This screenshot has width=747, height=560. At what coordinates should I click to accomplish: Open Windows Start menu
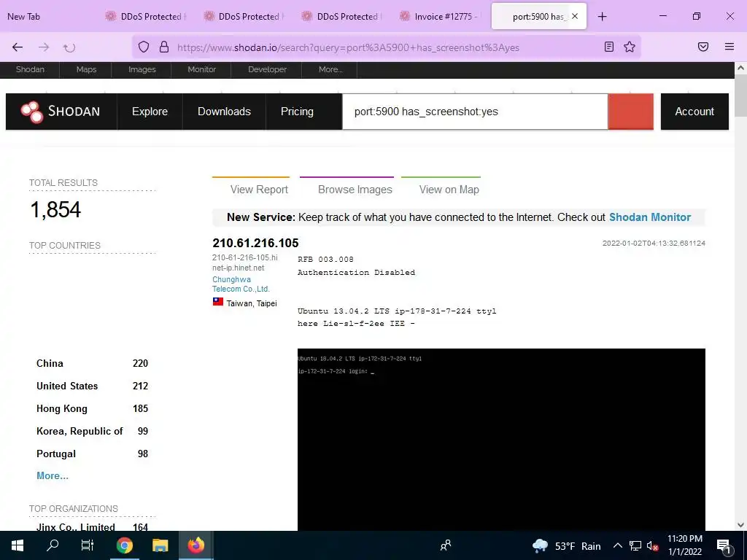(18, 545)
